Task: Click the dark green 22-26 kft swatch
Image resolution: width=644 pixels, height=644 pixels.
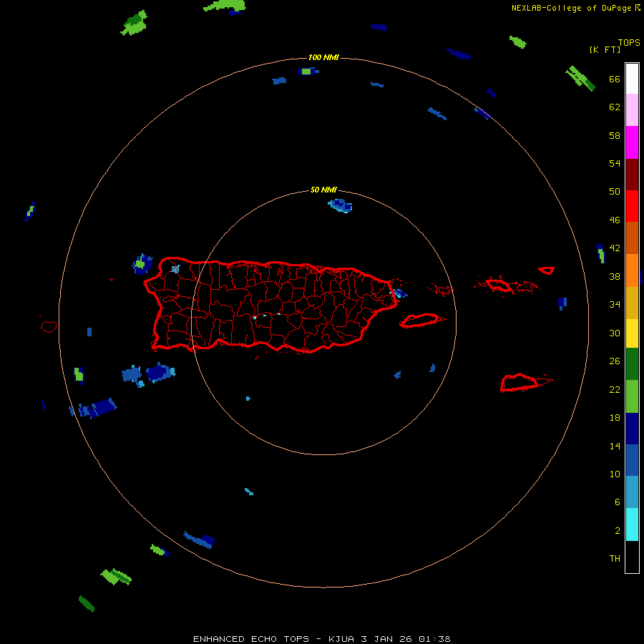Action: [632, 364]
